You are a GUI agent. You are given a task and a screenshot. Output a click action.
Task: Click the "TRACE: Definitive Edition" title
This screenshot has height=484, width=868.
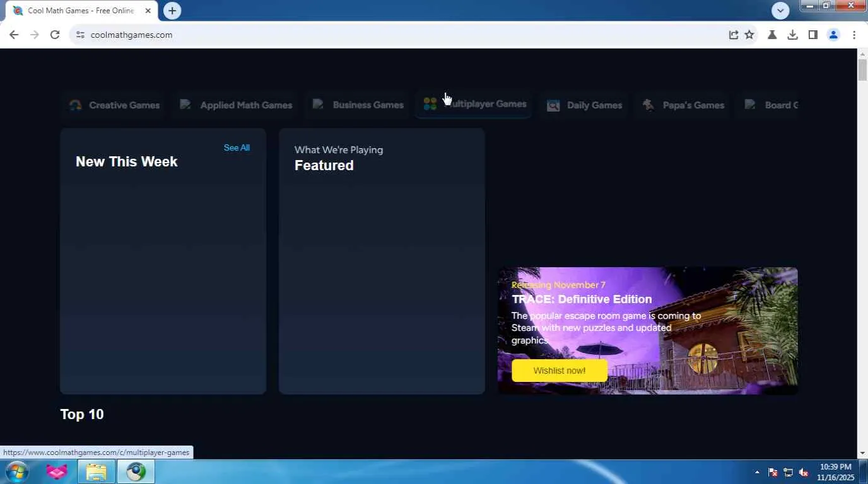582,299
